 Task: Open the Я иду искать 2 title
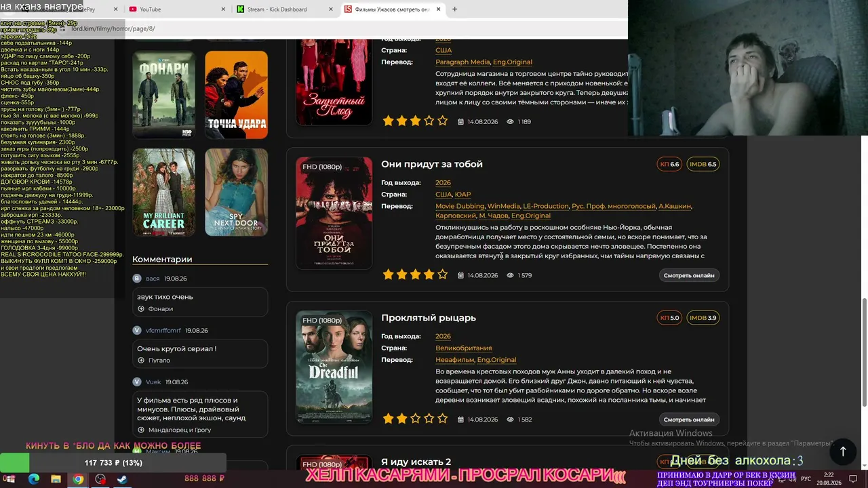point(416,462)
